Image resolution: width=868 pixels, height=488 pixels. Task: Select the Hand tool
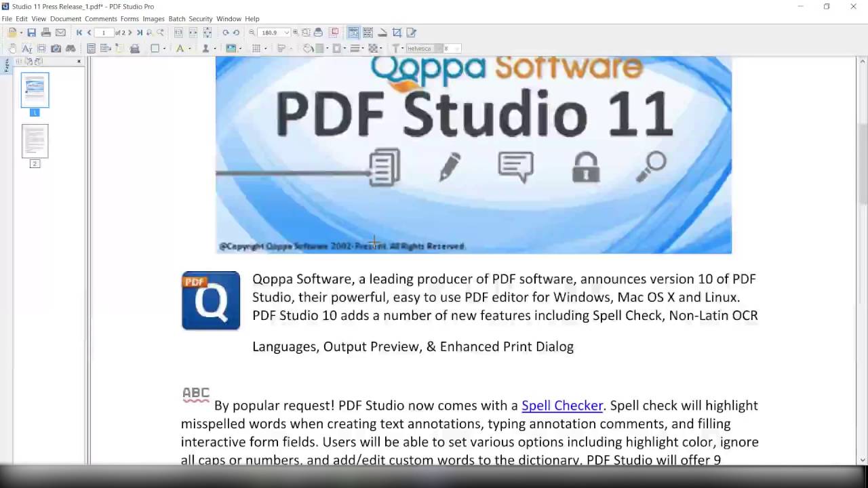click(x=12, y=48)
